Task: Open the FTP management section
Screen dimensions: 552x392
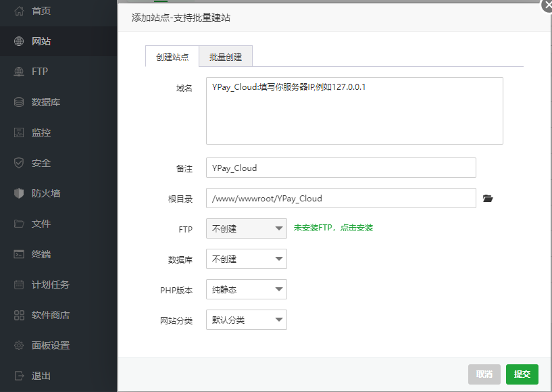Action: tap(37, 72)
